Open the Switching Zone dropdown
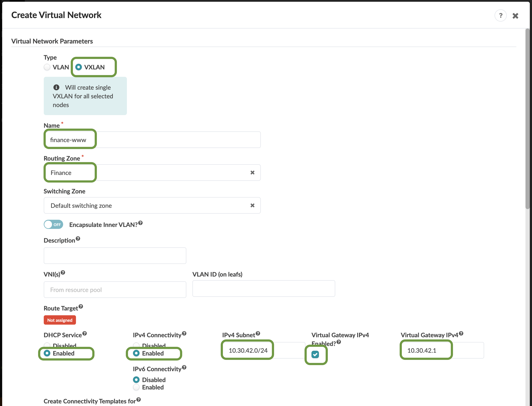Viewport: 532px width, 406px height. pos(152,205)
